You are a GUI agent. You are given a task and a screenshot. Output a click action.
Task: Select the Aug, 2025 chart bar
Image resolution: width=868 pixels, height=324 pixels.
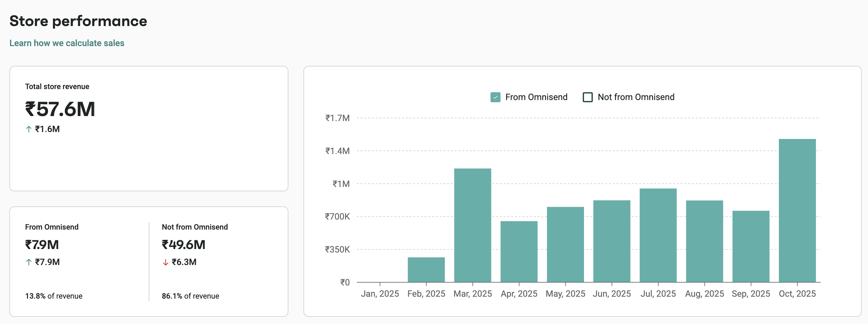[x=704, y=241]
